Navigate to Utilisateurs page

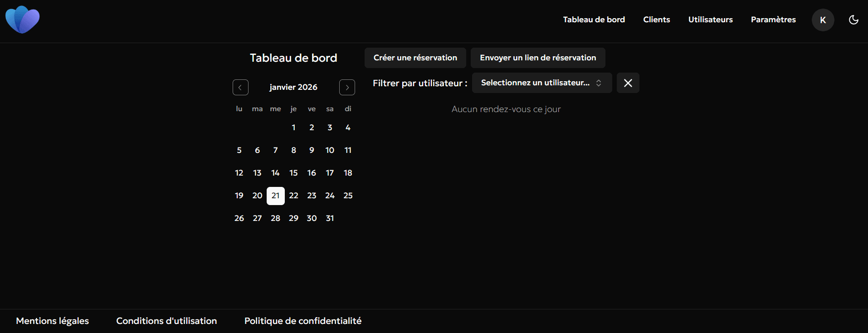pyautogui.click(x=710, y=20)
